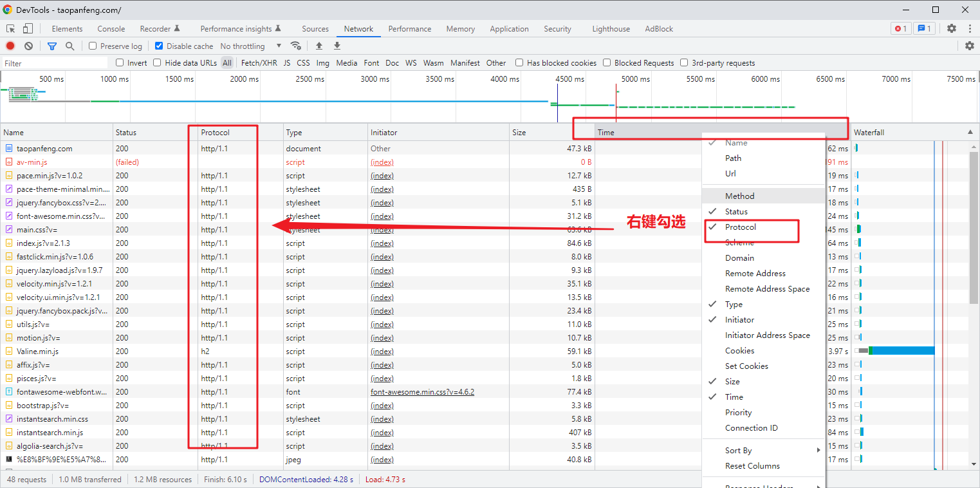The image size is (980, 488).
Task: Filter requests by Img type
Action: pos(322,62)
